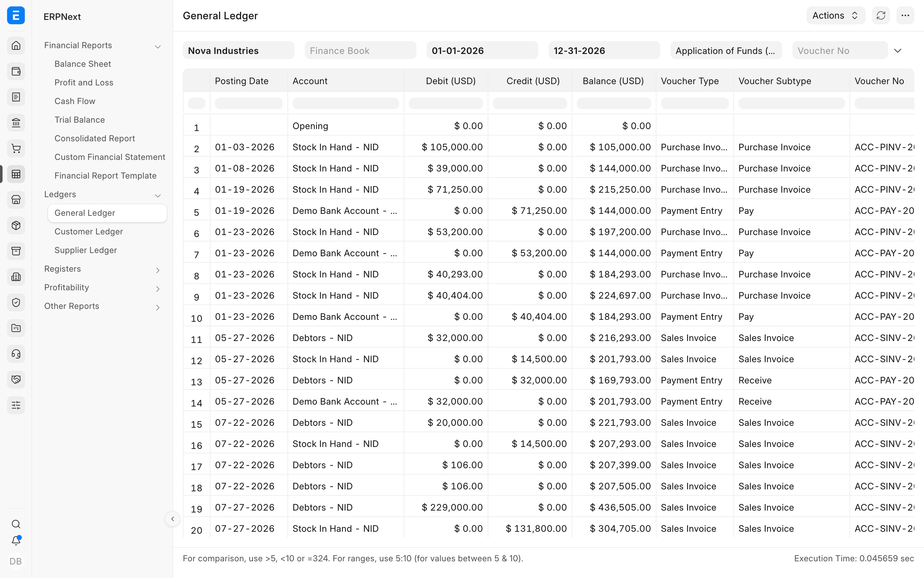Open the three-dots more options menu
This screenshot has height=578, width=924.
pos(905,16)
